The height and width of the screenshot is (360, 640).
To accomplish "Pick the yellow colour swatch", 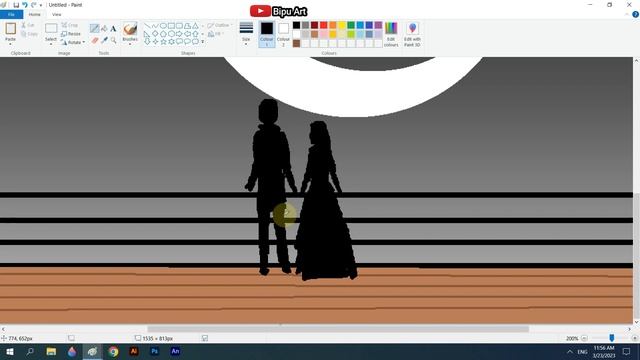I will click(342, 25).
